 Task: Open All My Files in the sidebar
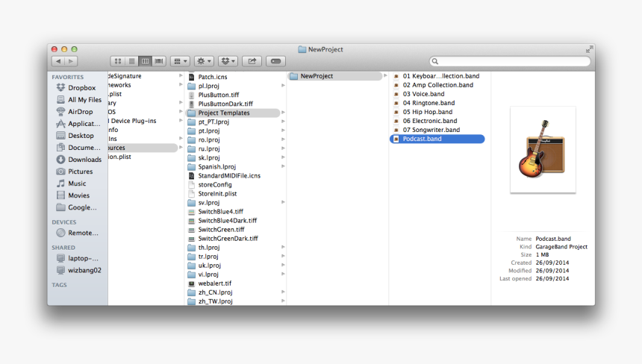point(79,100)
